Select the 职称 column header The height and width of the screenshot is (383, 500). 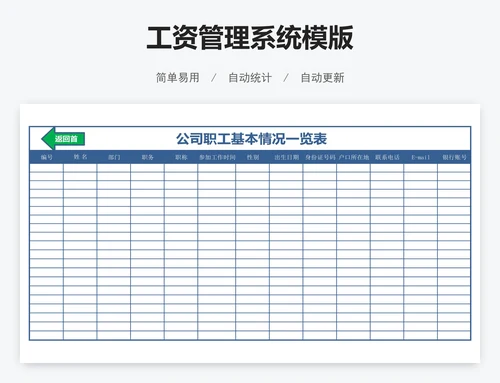(x=181, y=157)
